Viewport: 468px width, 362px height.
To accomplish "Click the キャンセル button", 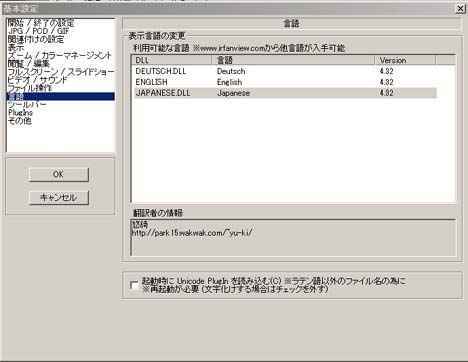I will point(59,198).
